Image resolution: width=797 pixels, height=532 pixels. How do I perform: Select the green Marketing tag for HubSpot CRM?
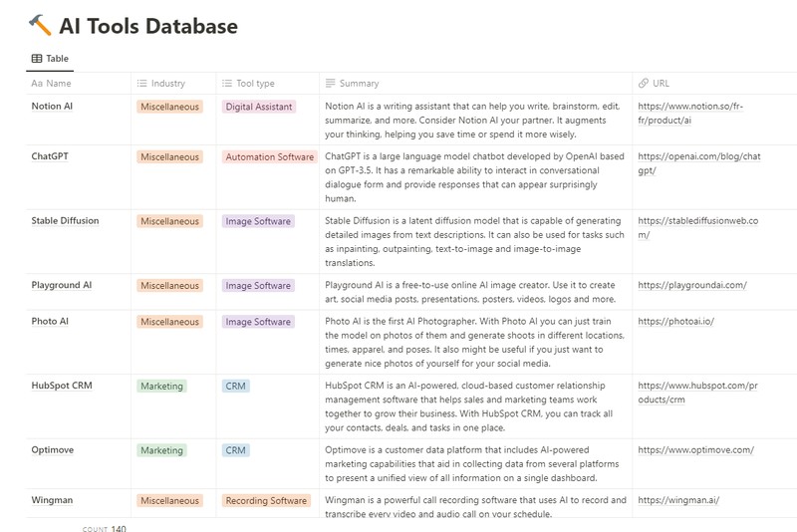[x=161, y=386]
